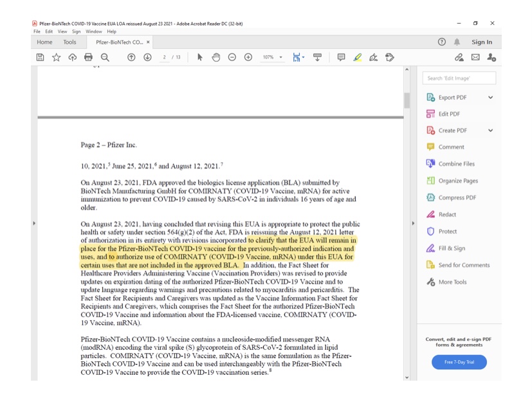The height and width of the screenshot is (407, 532).
Task: Click the Sign In button
Action: point(481,42)
